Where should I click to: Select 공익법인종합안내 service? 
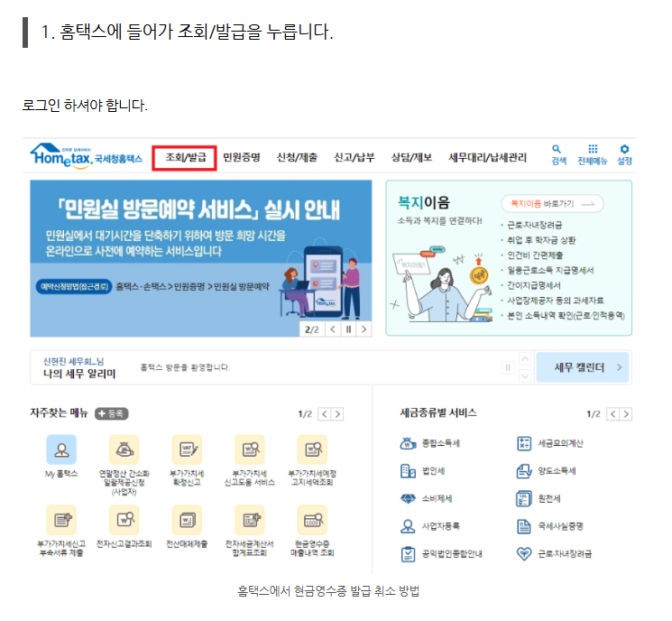coord(441,554)
